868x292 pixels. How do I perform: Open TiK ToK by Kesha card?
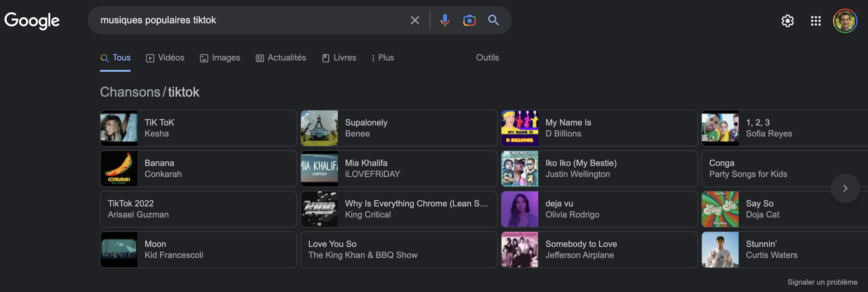pos(198,128)
